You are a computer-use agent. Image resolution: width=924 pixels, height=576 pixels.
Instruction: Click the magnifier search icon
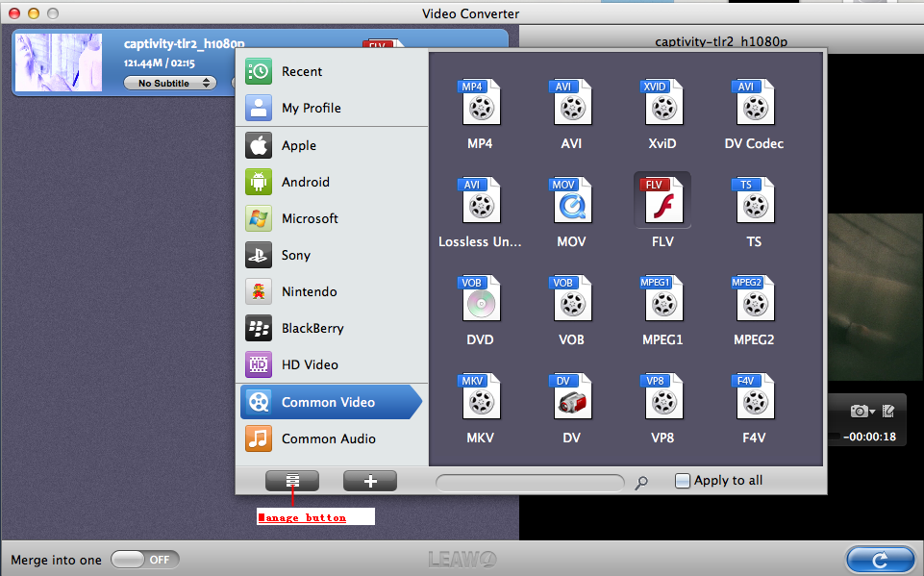641,483
